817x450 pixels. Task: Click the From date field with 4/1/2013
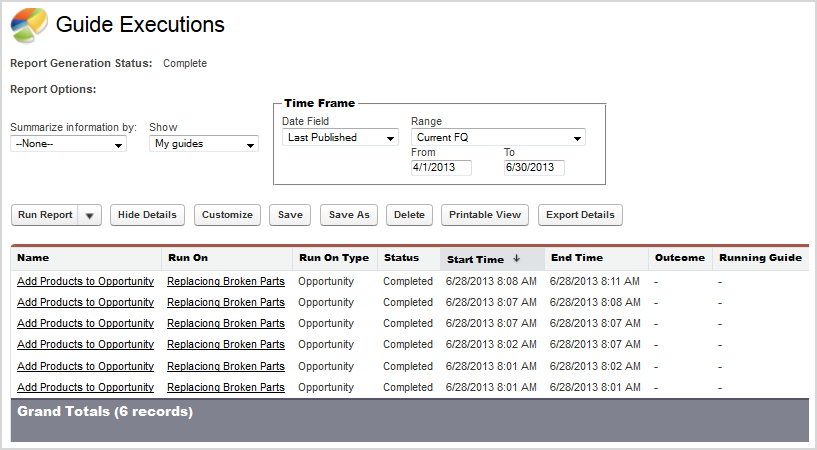pyautogui.click(x=441, y=168)
